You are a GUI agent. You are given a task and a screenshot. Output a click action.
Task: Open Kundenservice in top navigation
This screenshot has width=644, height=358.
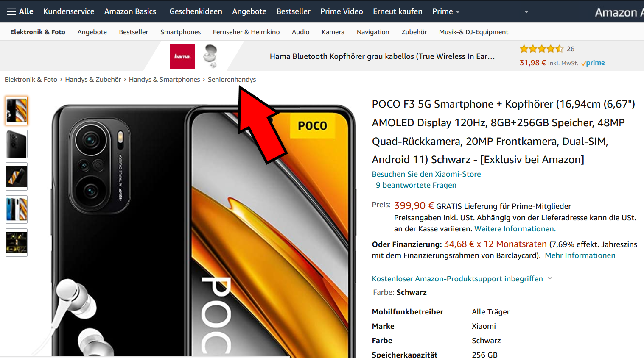click(x=69, y=11)
